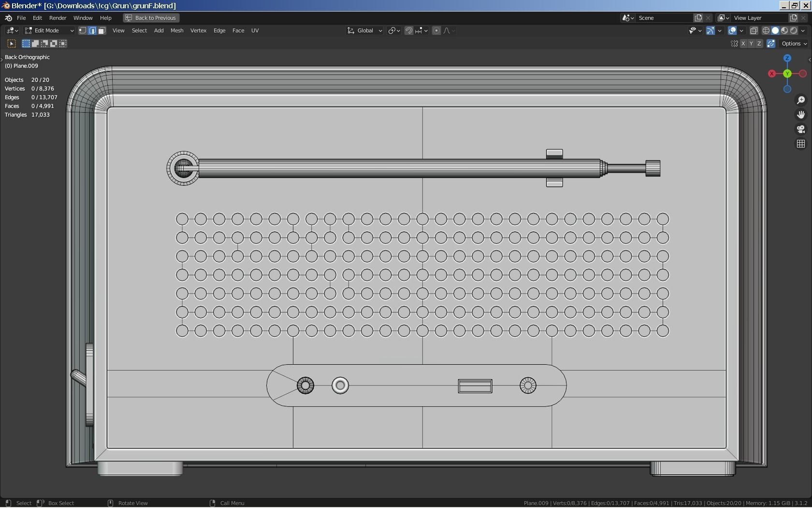The height and width of the screenshot is (508, 812).
Task: Switch to rendered viewport shading
Action: pyautogui.click(x=794, y=30)
